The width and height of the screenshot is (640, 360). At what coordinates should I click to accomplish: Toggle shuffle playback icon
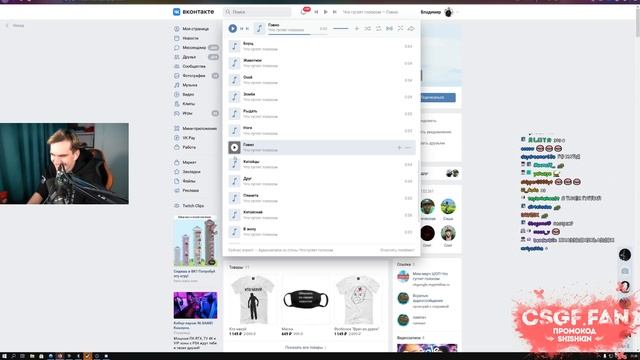point(368,29)
